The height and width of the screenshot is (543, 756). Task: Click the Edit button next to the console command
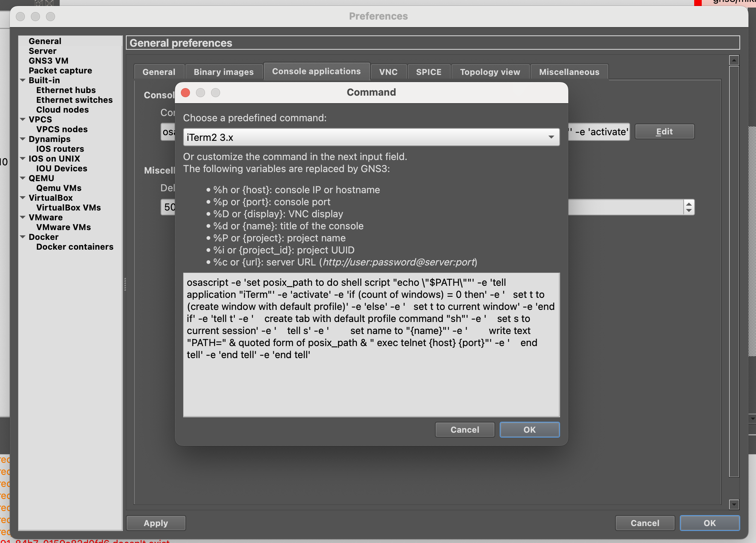664,131
